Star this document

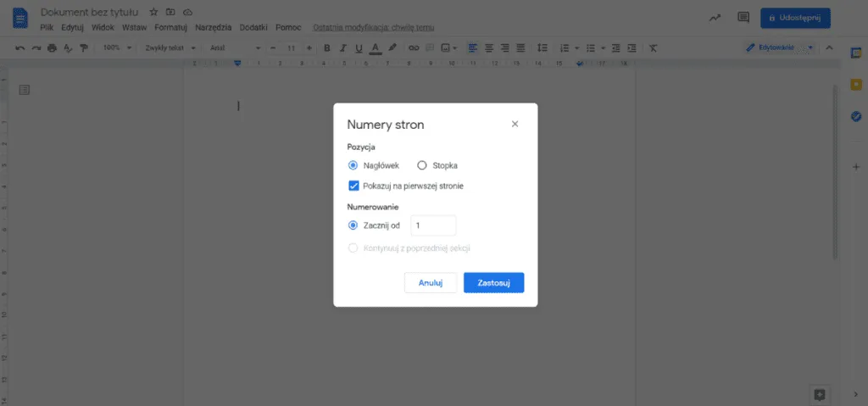tap(153, 13)
